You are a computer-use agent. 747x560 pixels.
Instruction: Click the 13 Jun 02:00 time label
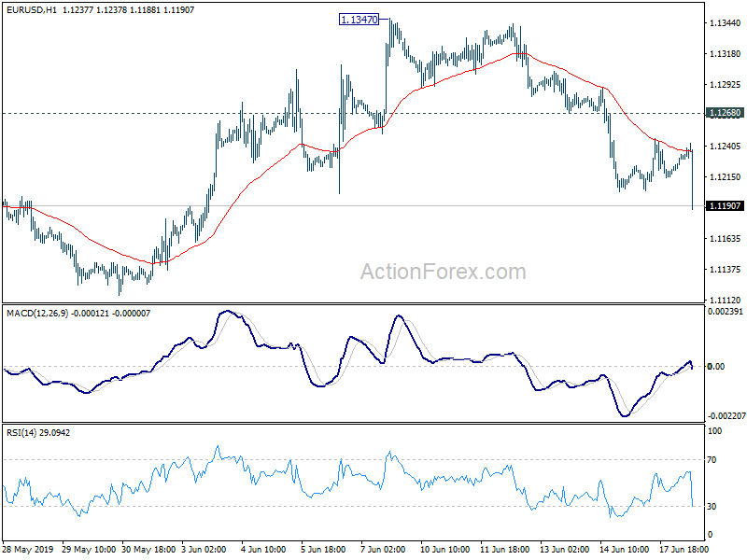pyautogui.click(x=565, y=550)
